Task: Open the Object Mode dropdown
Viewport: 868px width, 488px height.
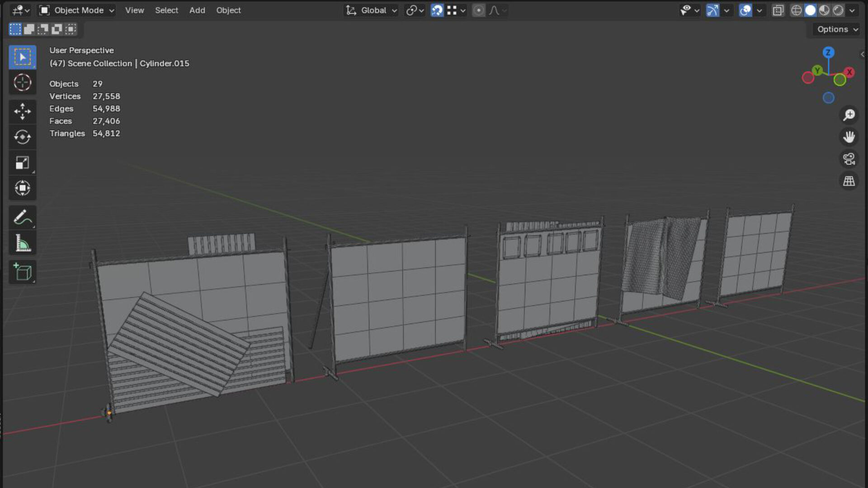Action: point(77,10)
